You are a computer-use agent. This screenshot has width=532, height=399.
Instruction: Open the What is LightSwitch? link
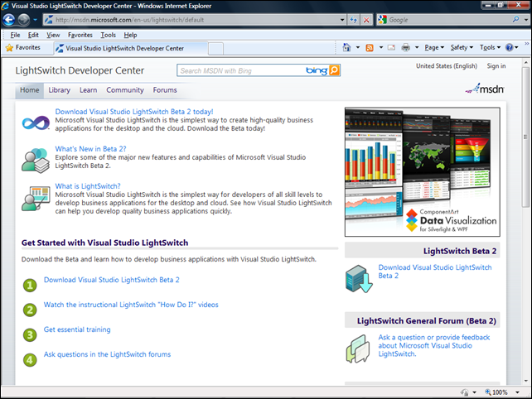click(88, 186)
